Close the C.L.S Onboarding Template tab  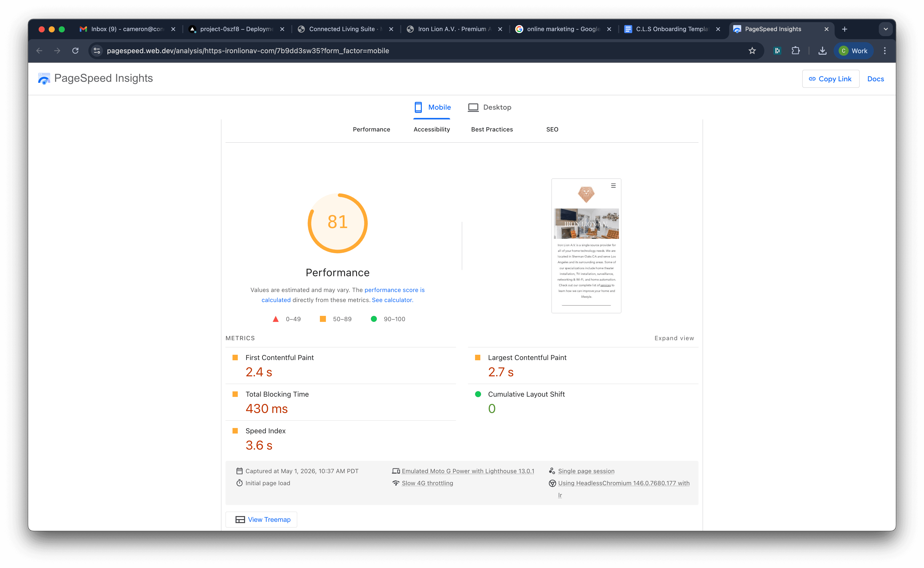pos(718,29)
